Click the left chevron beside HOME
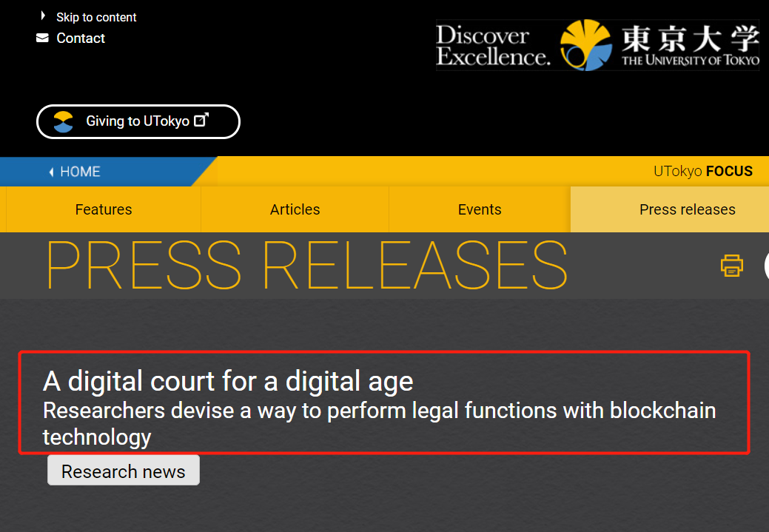The width and height of the screenshot is (769, 532). coord(51,172)
